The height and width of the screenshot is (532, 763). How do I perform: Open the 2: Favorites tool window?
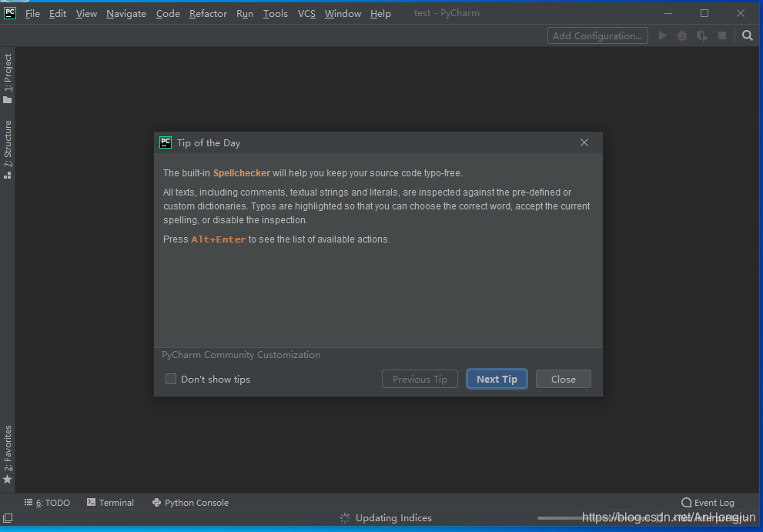tap(8, 454)
